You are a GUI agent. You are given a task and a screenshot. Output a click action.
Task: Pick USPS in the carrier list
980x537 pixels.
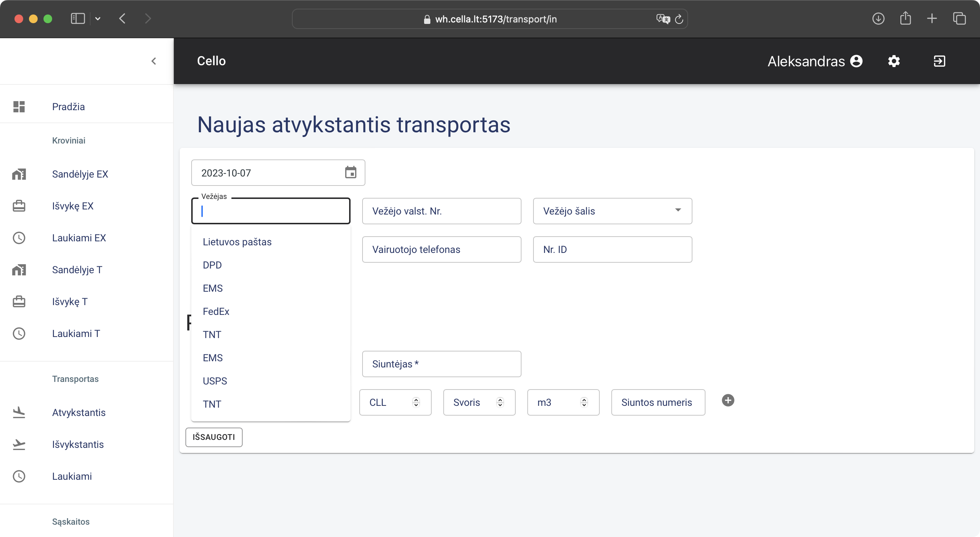point(214,381)
